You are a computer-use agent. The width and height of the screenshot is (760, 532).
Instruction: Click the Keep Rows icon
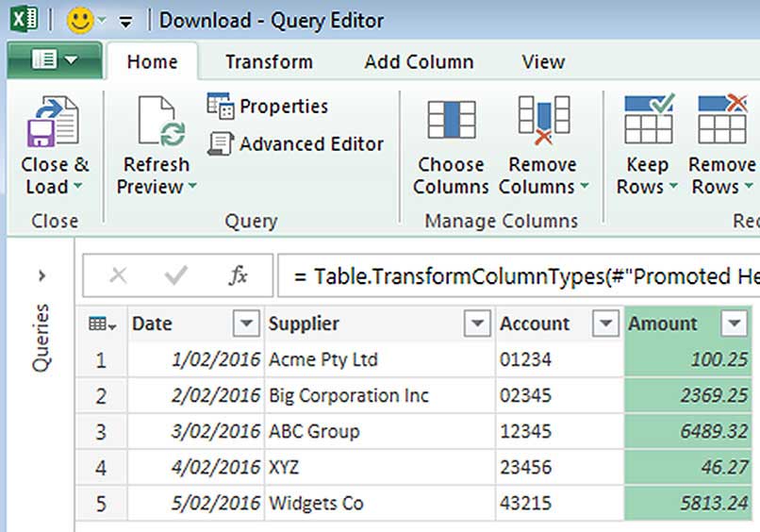(x=648, y=121)
